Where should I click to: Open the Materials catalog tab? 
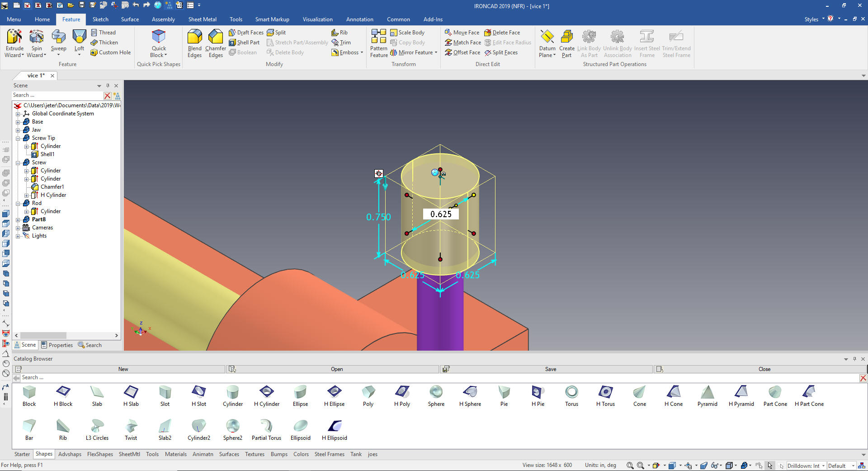(x=175, y=454)
